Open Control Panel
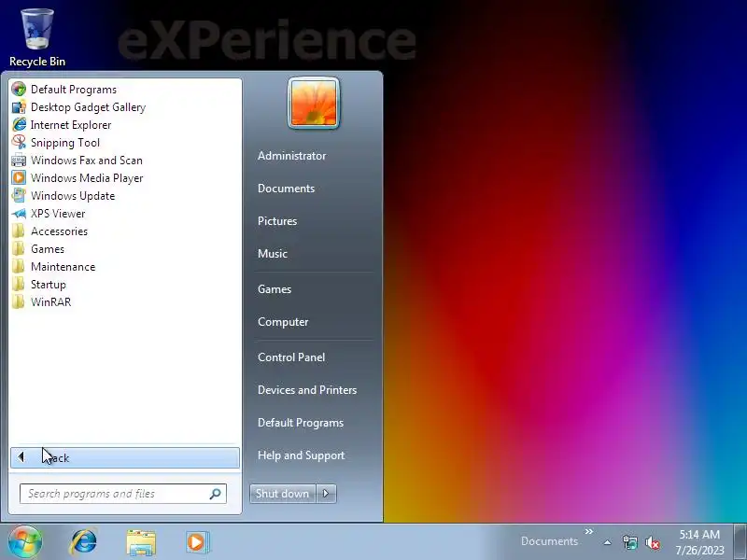This screenshot has width=747, height=560. tap(291, 357)
